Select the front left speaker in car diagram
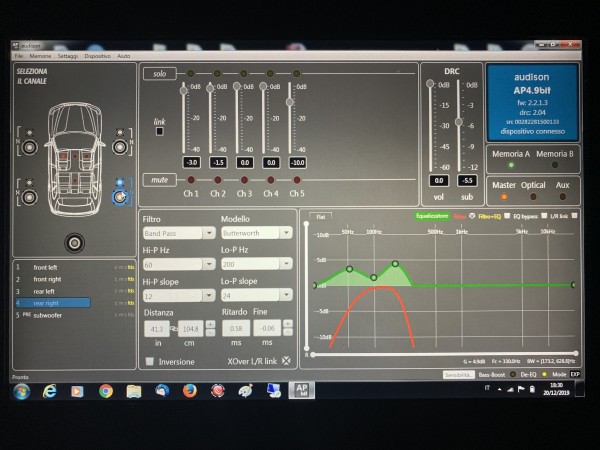600x450 pixels. click(x=29, y=147)
